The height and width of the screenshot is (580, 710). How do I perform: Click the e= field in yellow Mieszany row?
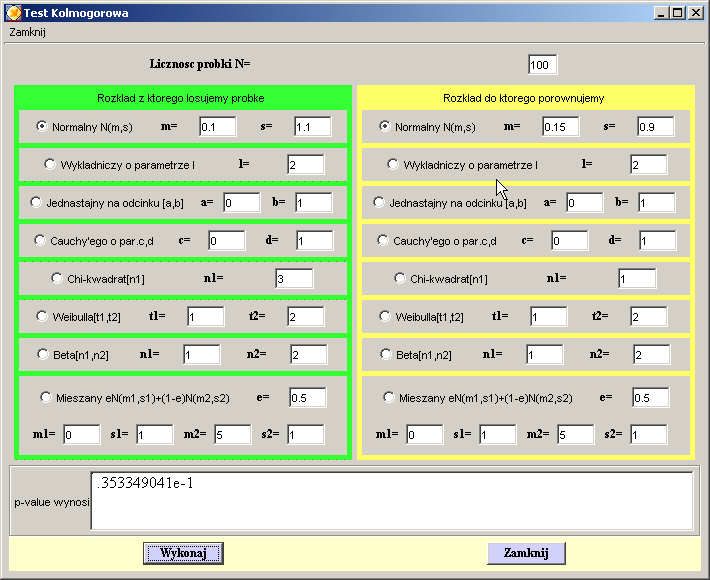click(649, 397)
